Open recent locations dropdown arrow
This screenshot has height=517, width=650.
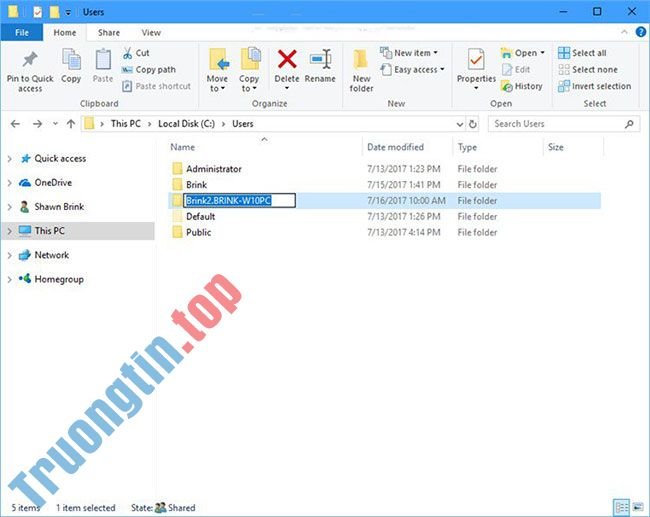click(55, 124)
